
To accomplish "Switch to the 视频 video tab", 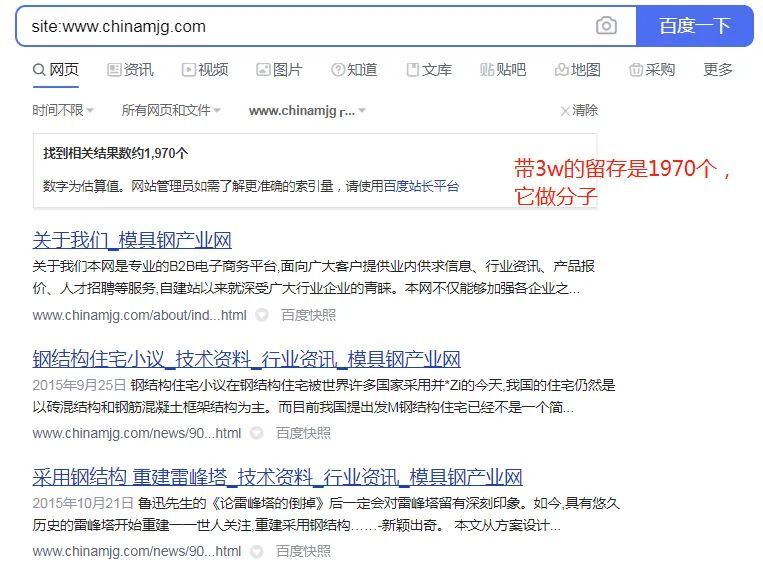I will click(x=205, y=70).
